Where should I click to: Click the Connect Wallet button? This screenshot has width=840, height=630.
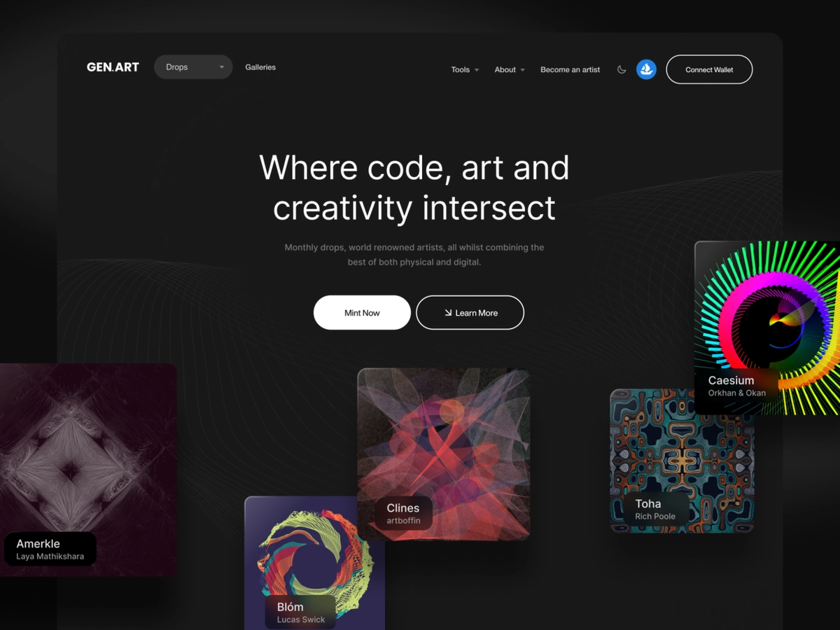[x=709, y=69]
